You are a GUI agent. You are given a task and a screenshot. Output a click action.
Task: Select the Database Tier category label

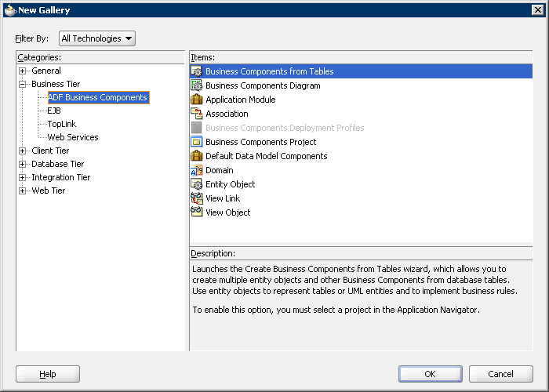coord(58,164)
